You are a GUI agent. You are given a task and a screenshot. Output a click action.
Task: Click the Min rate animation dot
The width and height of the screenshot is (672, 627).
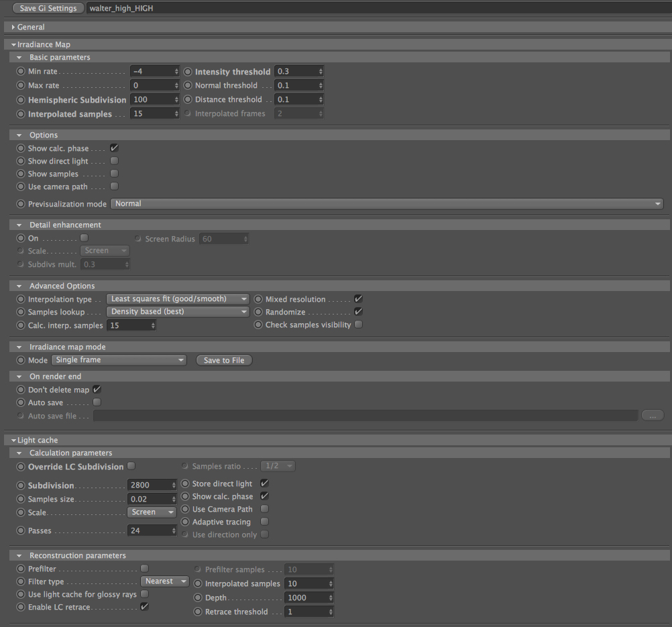(21, 71)
